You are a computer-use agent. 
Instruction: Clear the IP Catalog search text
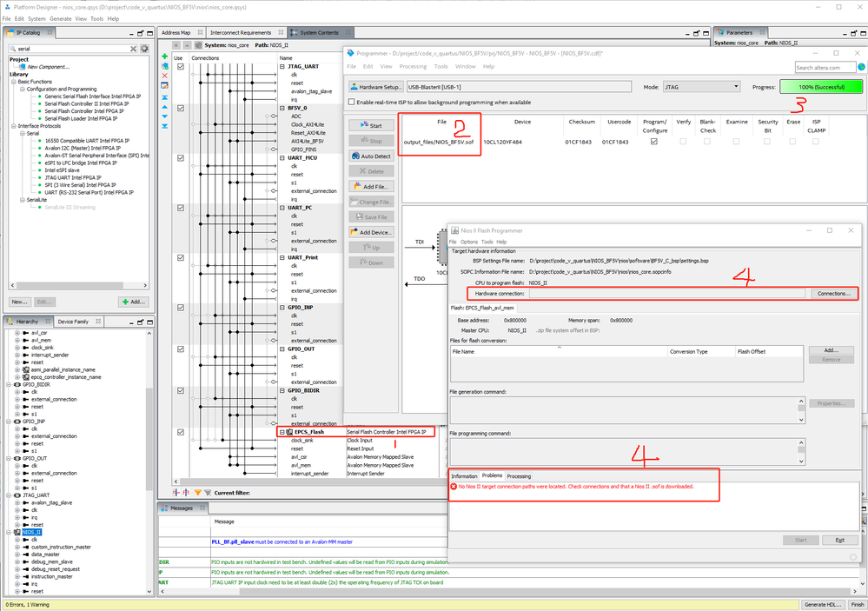(x=133, y=49)
